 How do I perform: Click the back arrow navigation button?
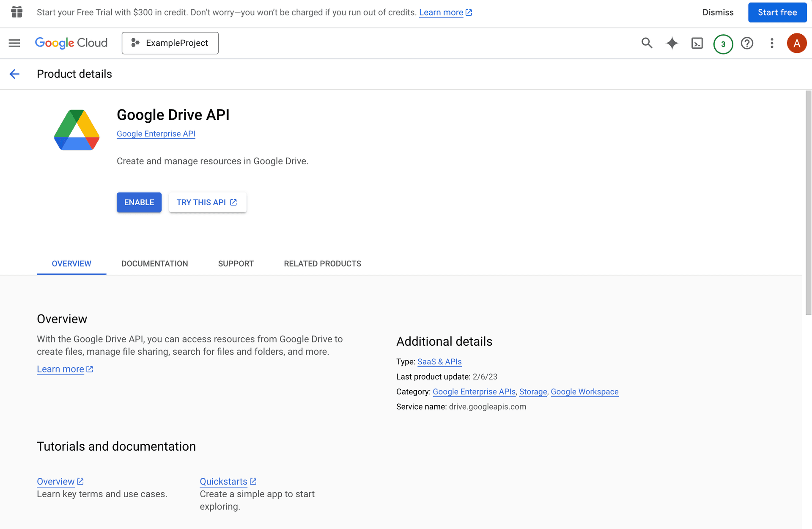15,74
